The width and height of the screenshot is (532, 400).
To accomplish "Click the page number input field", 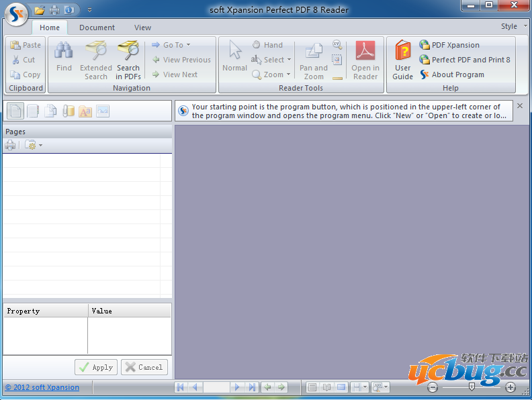I will (x=216, y=387).
